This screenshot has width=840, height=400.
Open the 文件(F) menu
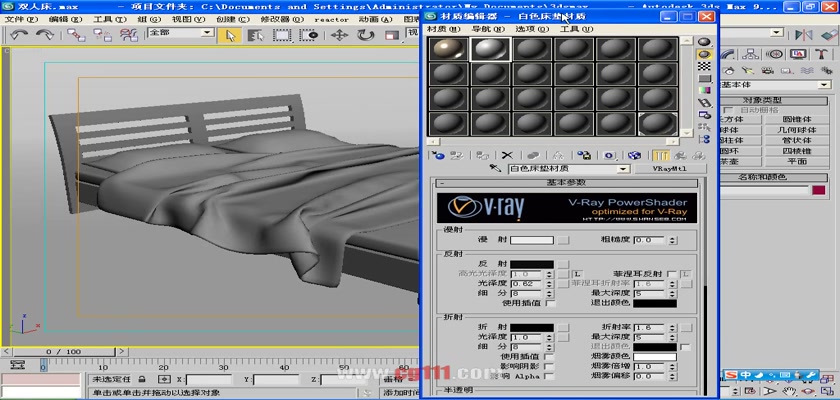[x=21, y=19]
